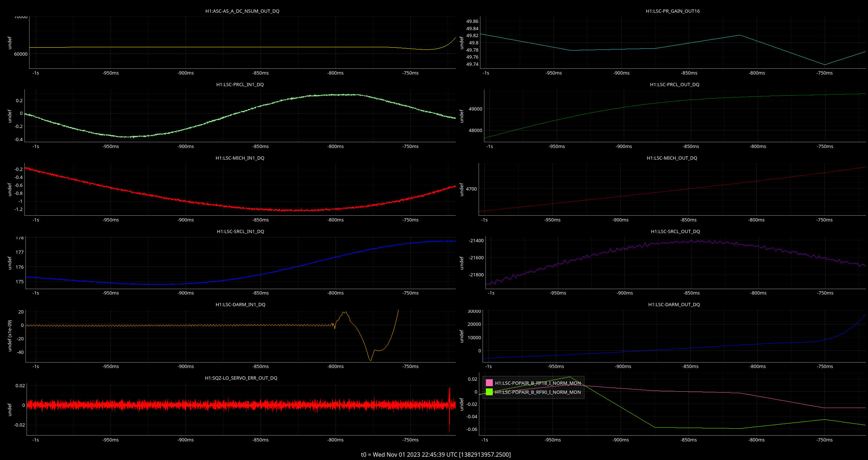Click the pink RF18 legend color swatch
Screen dimensions: 868x460
click(x=489, y=383)
